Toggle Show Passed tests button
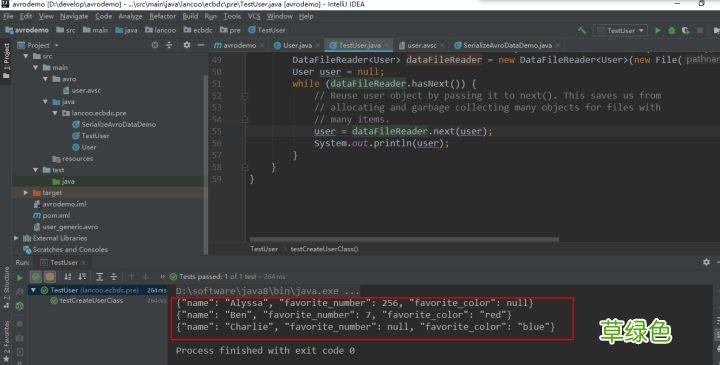 (x=36, y=276)
